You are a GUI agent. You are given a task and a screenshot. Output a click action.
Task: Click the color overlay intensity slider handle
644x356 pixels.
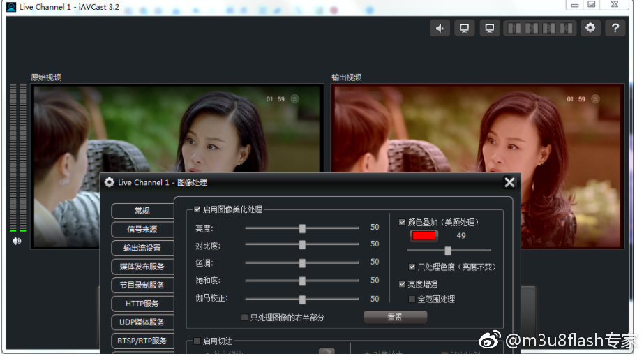pos(448,251)
